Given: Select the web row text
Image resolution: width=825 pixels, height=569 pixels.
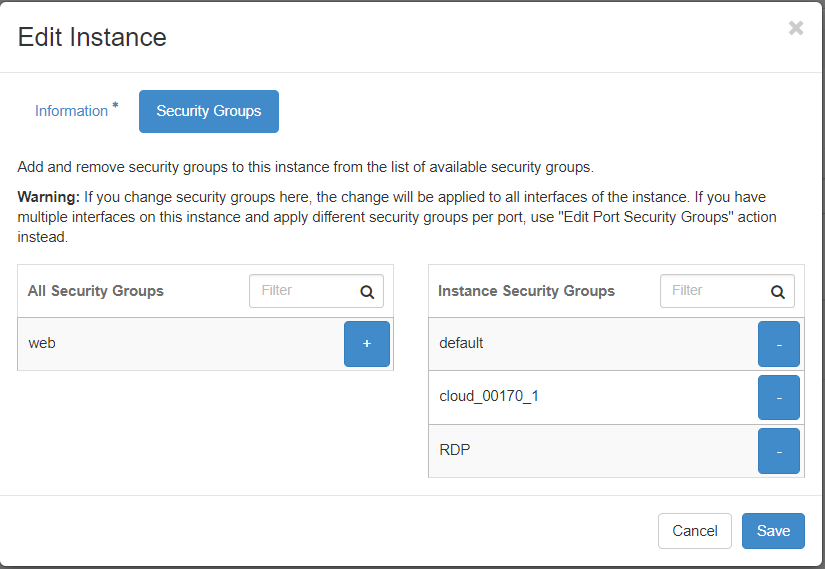Looking at the screenshot, I should [42, 343].
